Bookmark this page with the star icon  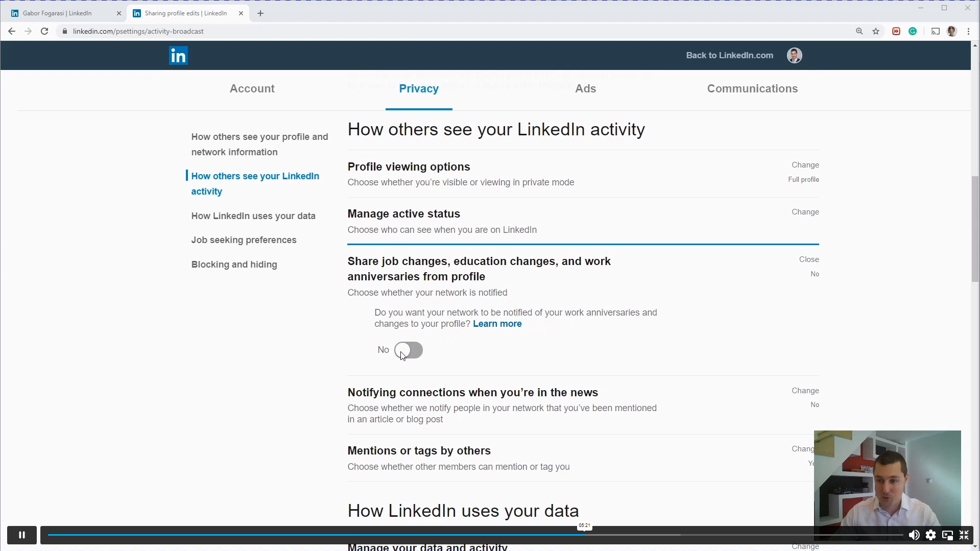tap(876, 31)
